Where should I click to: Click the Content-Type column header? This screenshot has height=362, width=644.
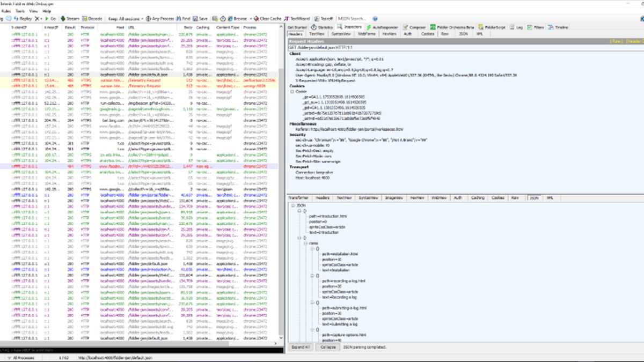point(227,27)
